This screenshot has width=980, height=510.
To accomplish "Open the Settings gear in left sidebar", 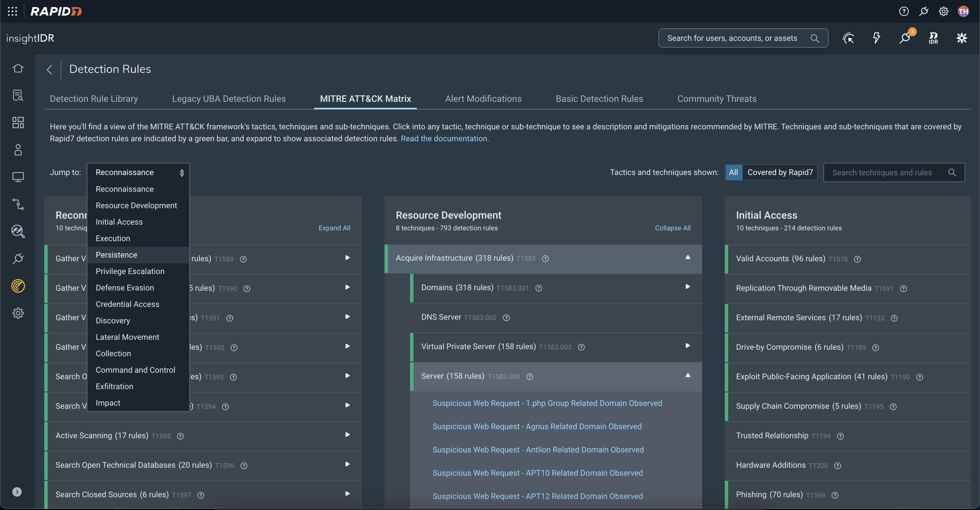I will (x=18, y=313).
